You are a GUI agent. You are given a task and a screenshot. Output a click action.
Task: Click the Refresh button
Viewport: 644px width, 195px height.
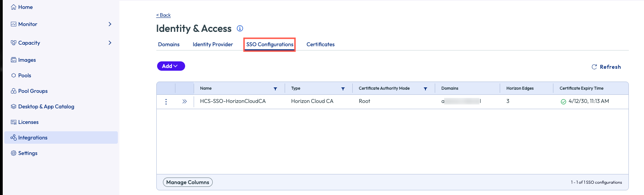(606, 67)
